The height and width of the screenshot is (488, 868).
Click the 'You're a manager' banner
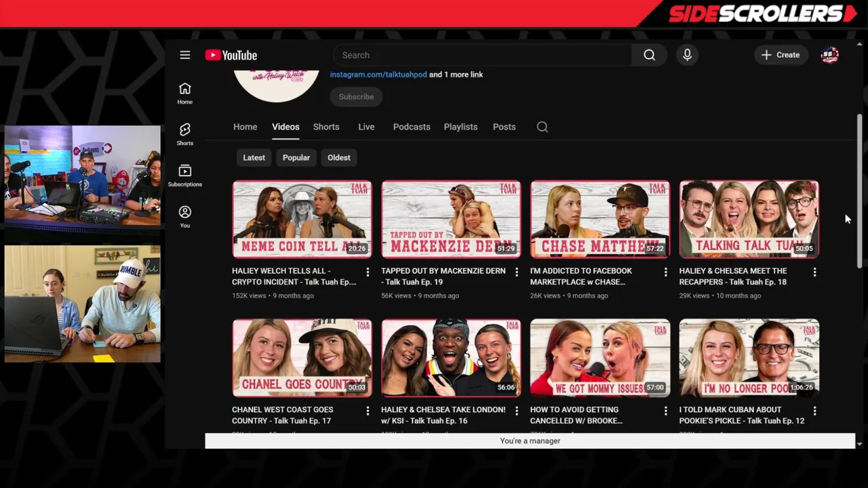530,441
